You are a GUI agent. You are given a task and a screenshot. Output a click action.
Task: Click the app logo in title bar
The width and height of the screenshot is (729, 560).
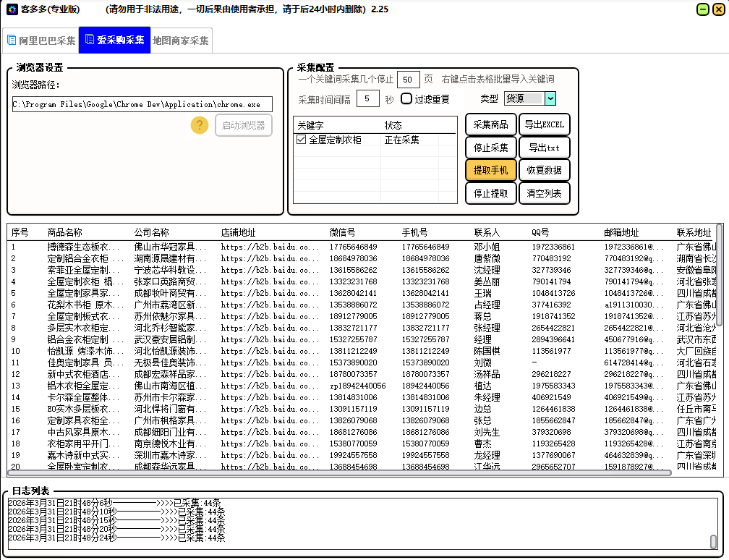(x=12, y=9)
